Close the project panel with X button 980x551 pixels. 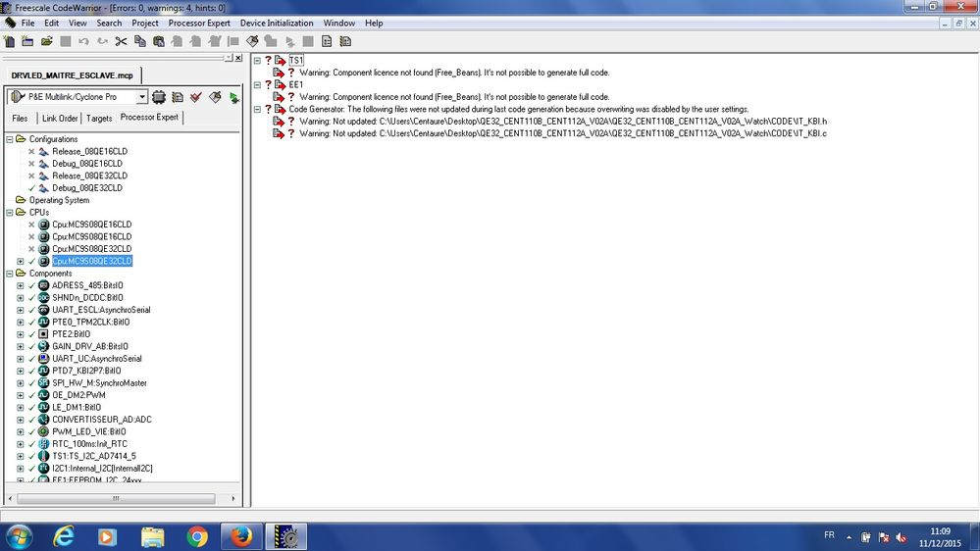pos(238,58)
